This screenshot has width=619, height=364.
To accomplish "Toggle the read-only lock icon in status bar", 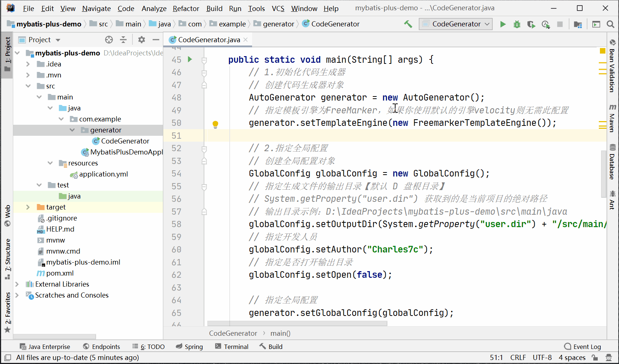I will (595, 357).
